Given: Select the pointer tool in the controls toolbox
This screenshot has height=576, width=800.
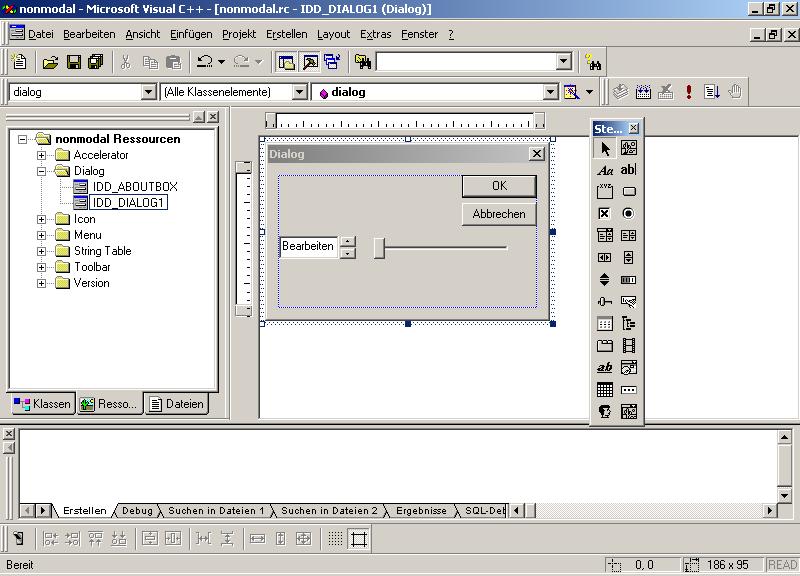Looking at the screenshot, I should tap(605, 148).
